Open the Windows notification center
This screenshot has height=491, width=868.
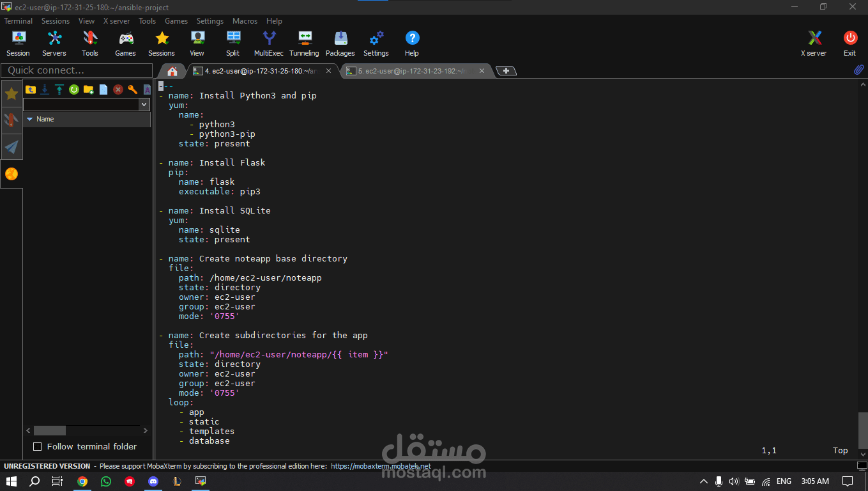click(x=848, y=481)
